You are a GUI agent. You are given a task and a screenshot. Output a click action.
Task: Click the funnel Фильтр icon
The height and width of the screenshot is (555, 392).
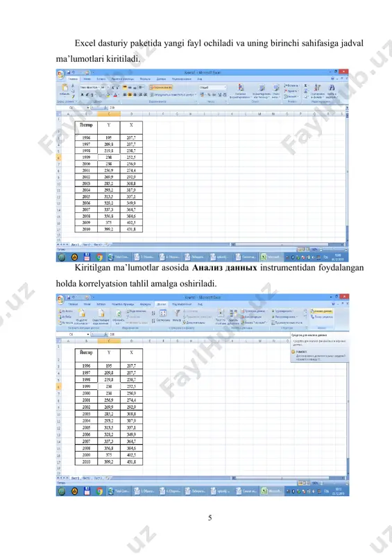[x=177, y=313]
